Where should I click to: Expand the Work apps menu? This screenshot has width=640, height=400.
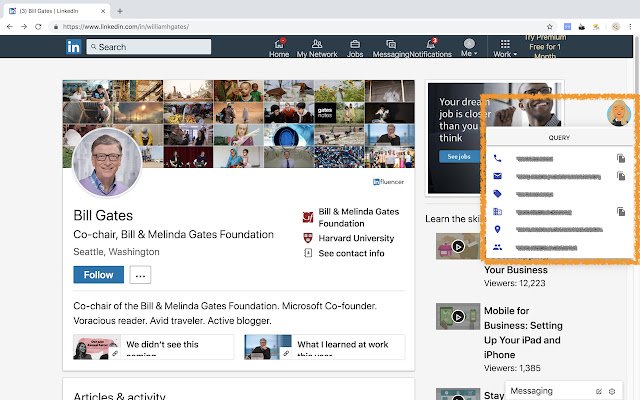pos(505,47)
